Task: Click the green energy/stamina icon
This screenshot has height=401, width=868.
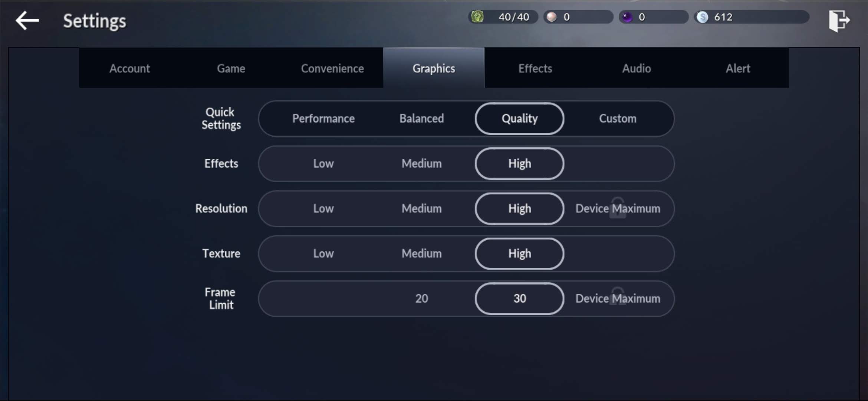Action: coord(477,17)
